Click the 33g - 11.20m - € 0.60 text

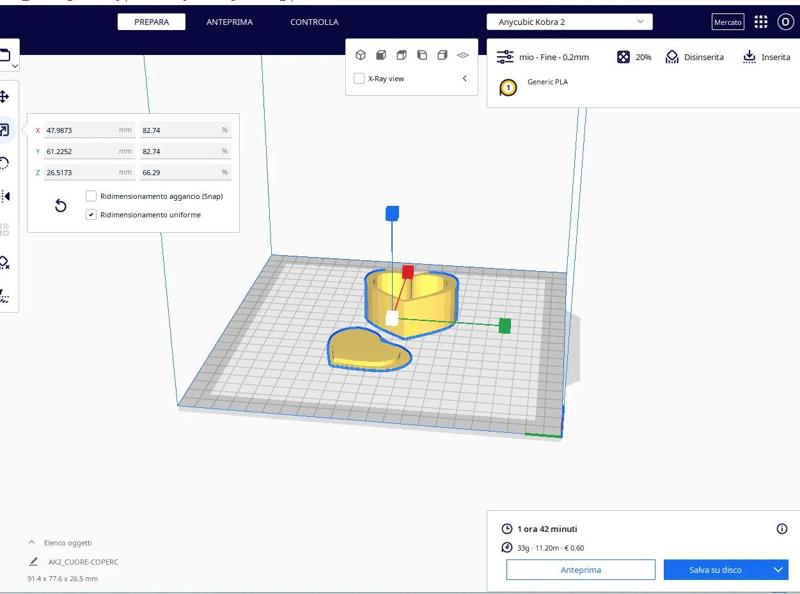[x=551, y=548]
